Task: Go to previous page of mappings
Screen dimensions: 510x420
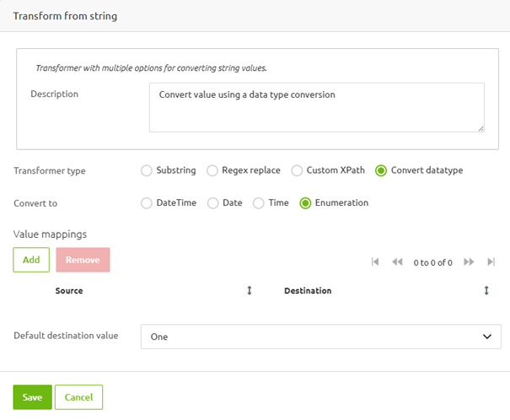Action: click(x=397, y=262)
